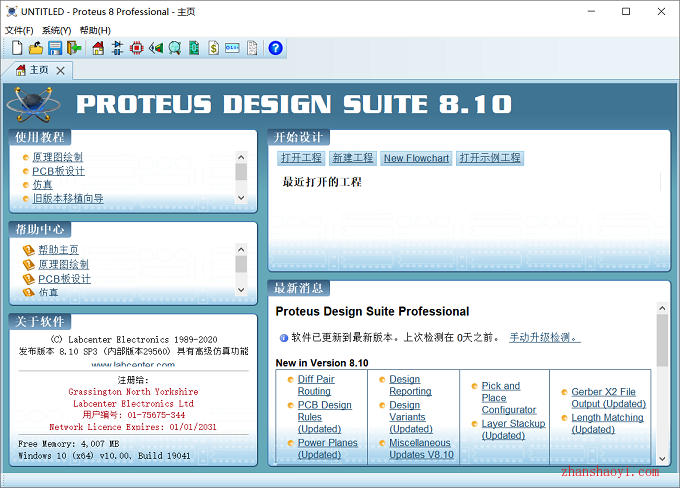
Task: Click New Flowchart button
Action: point(416,158)
